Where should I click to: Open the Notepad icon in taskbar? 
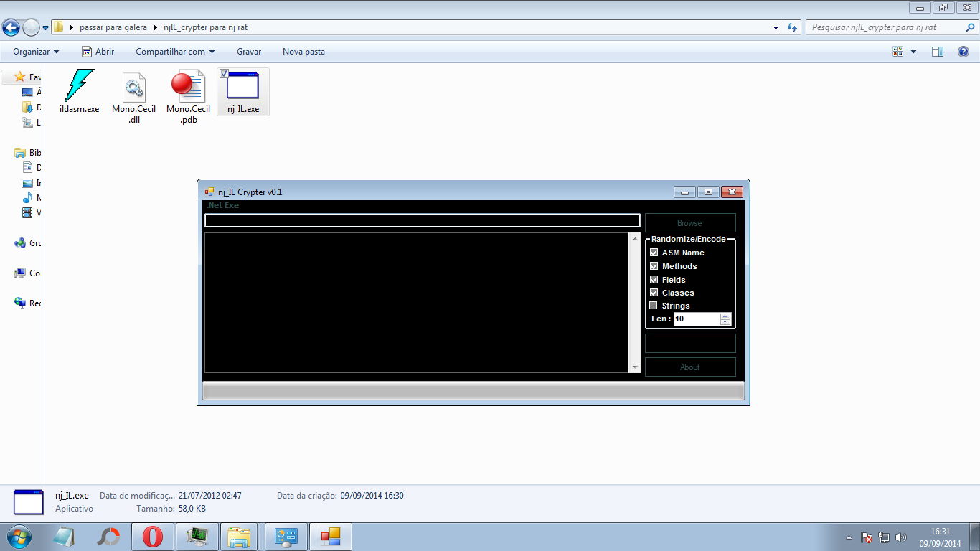pos(64,537)
